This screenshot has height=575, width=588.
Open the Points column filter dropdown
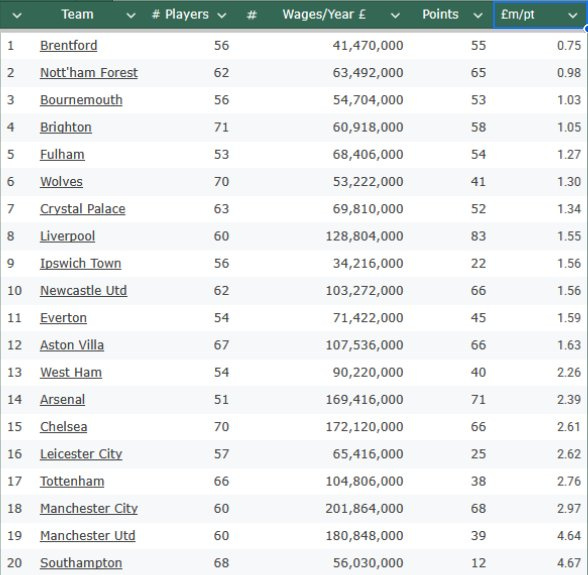tap(478, 15)
